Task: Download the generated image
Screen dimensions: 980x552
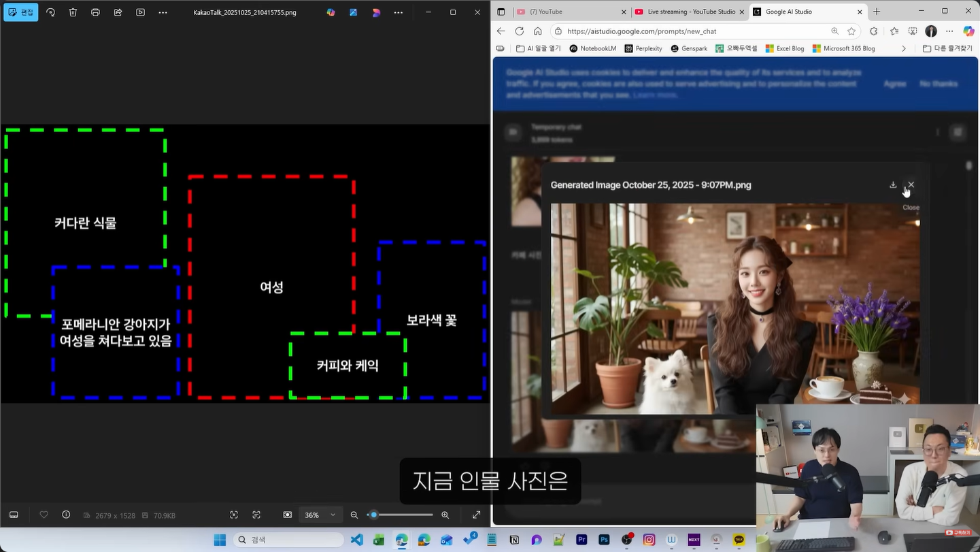Action: (893, 184)
